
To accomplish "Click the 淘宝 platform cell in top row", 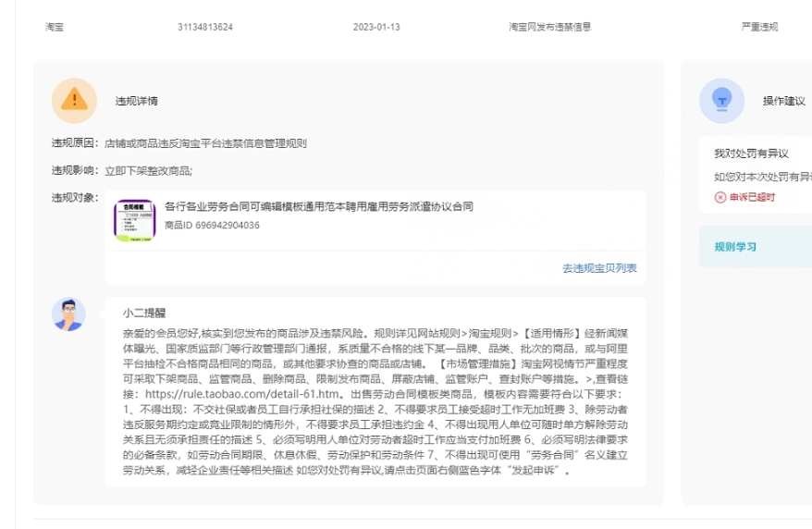I will pos(55,27).
